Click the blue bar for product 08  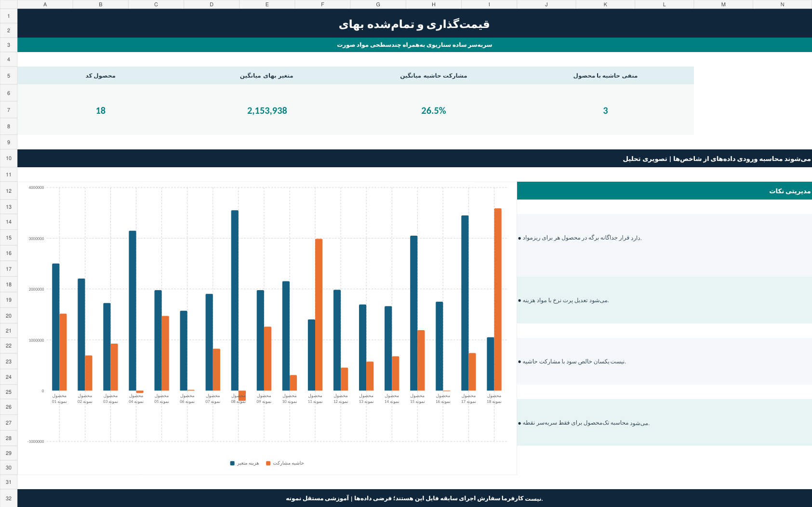235,300
